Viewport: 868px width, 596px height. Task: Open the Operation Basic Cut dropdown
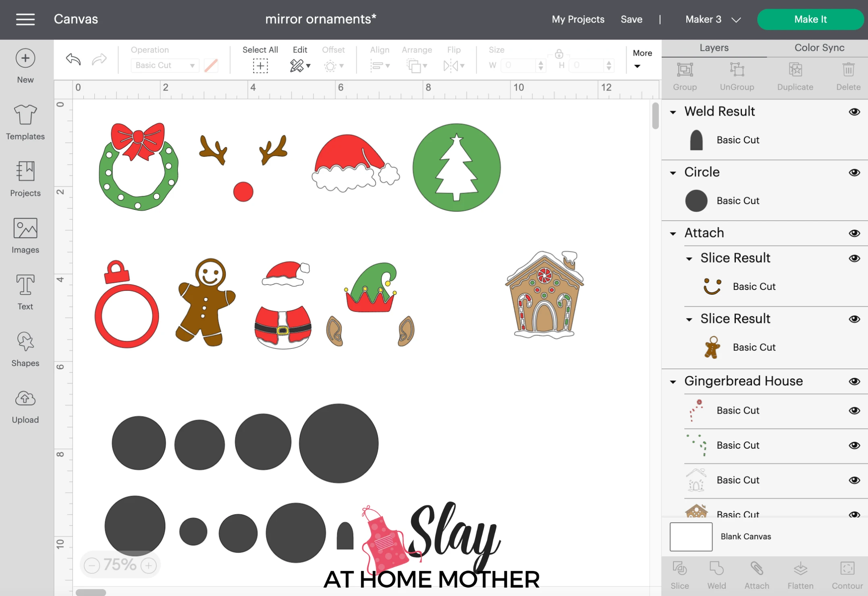[165, 65]
